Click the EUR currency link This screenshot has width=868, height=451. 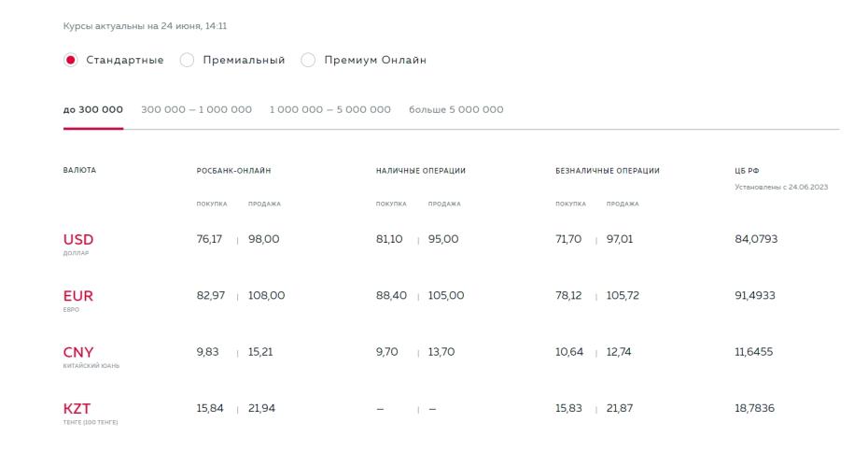point(78,296)
